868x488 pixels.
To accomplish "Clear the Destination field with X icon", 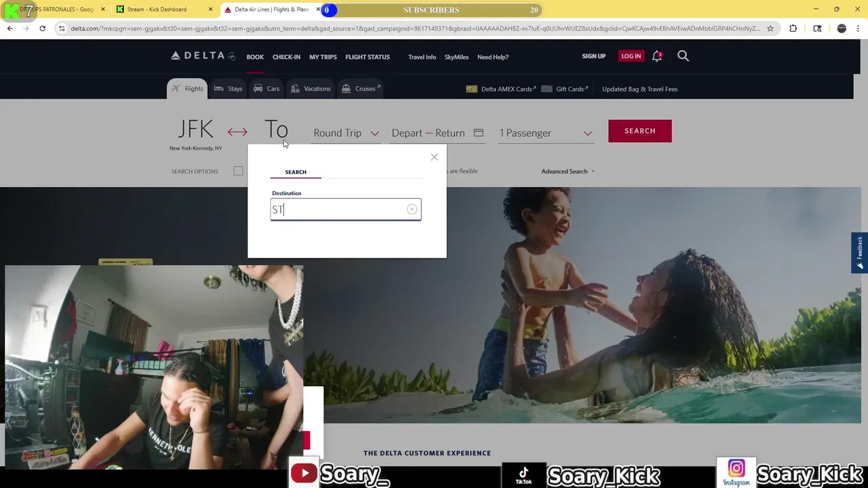I will 412,209.
